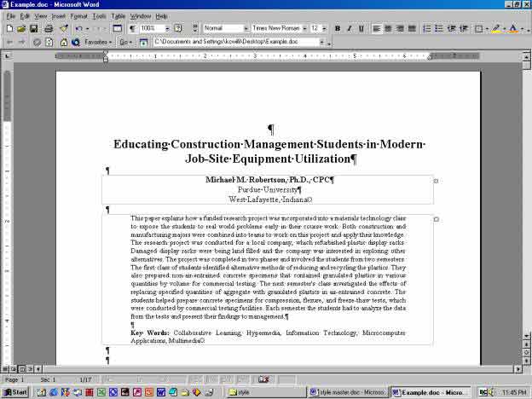Go to web toolbar Start Page icon
This screenshot has width=532, height=399.
tap(65, 41)
